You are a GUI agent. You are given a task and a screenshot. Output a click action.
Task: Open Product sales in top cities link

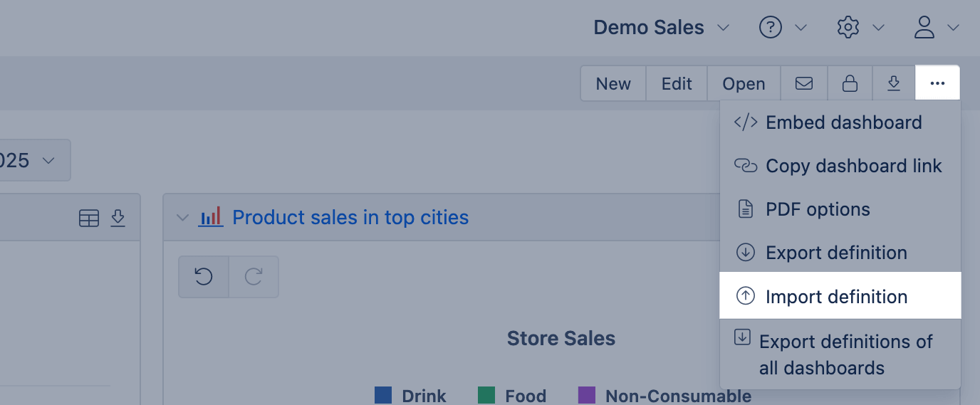coord(350,217)
